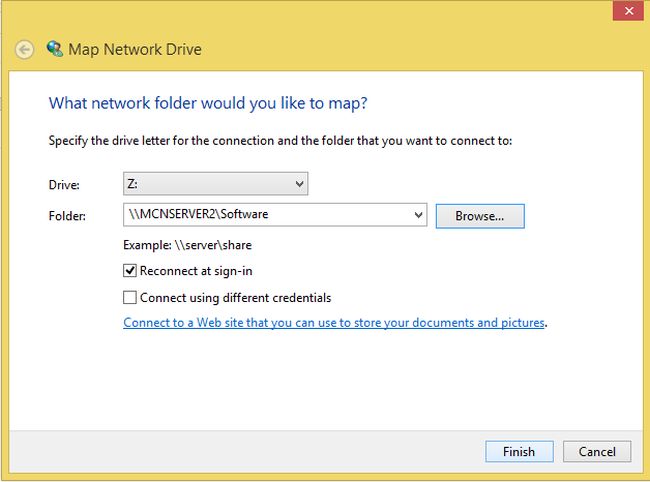Click the Finish button
Image resolution: width=650 pixels, height=482 pixels.
[519, 451]
